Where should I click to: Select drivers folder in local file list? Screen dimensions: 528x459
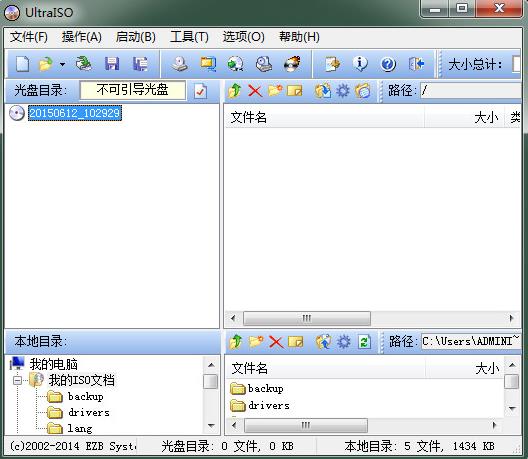click(269, 405)
